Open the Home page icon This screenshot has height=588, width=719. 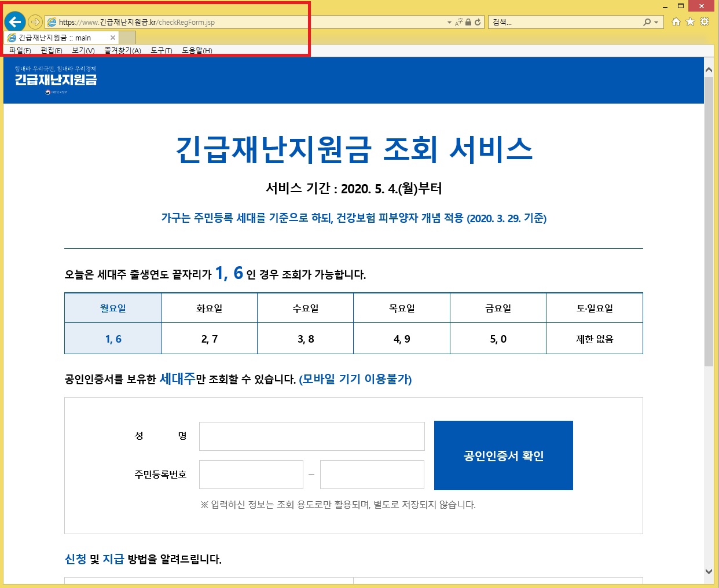[676, 22]
